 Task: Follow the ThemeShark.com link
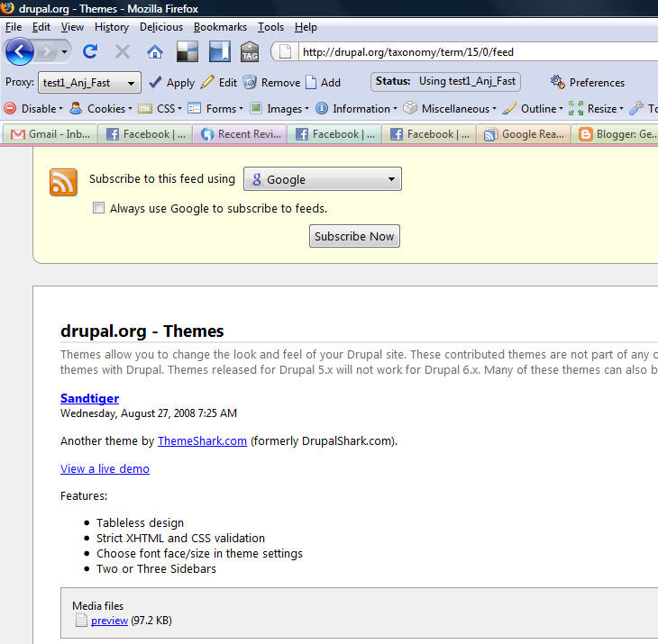pos(202,441)
